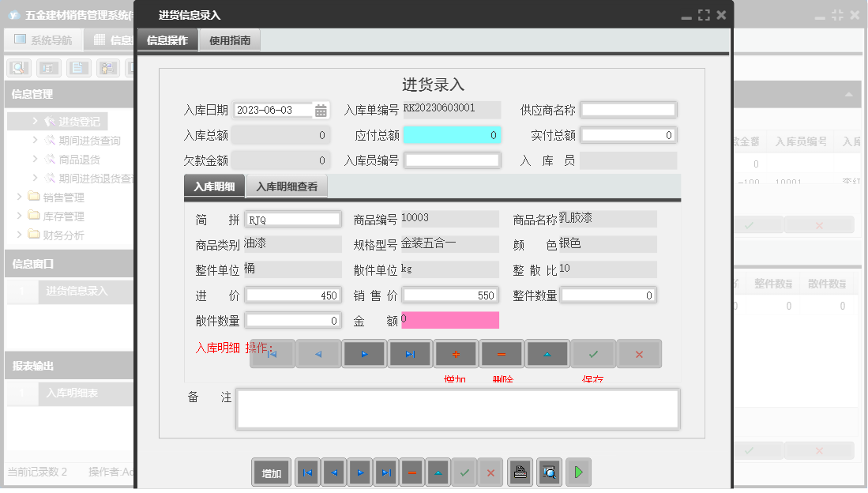Image resolution: width=868 pixels, height=493 pixels.
Task: Click inside the 供应商名称 input field
Action: pyautogui.click(x=628, y=109)
